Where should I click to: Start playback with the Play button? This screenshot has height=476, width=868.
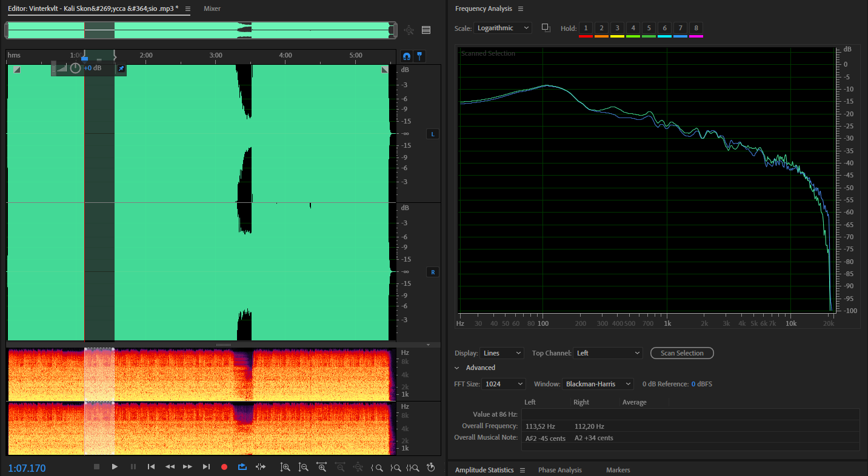point(115,466)
